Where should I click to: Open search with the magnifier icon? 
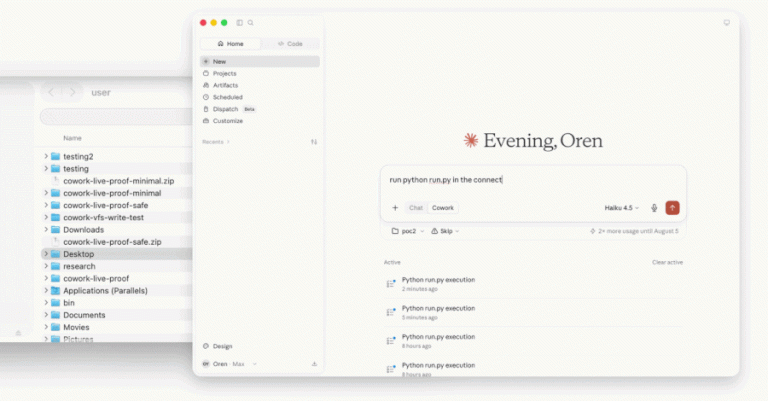coord(250,23)
